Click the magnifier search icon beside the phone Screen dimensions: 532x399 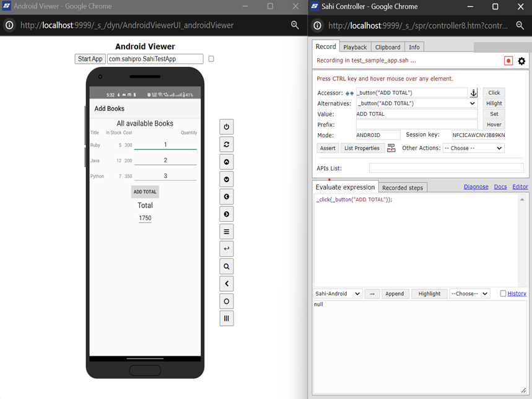227,266
